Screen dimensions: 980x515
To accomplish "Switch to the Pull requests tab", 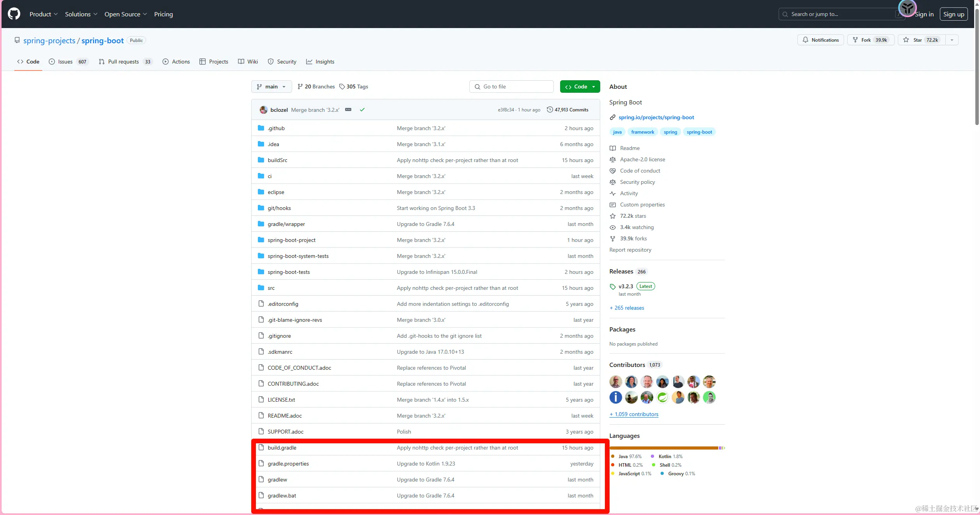I will click(123, 62).
